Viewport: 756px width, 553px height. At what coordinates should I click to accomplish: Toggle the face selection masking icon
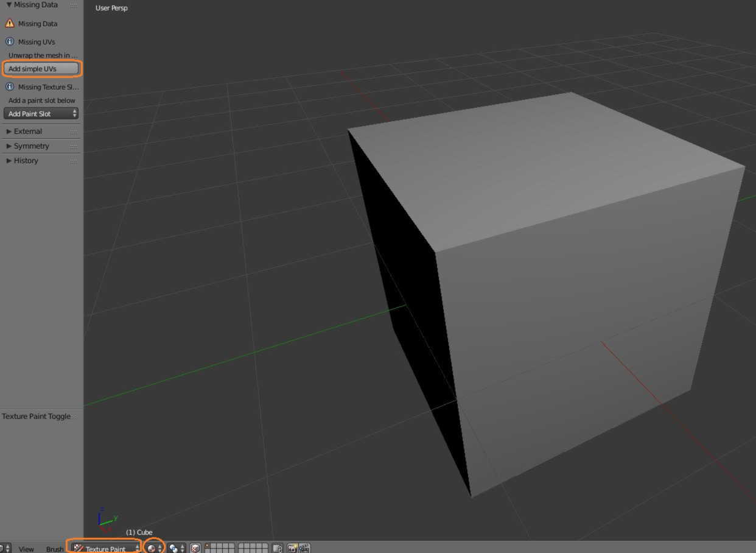195,548
